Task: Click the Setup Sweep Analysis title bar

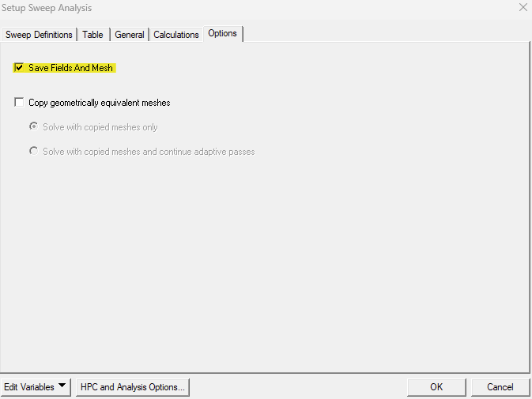Action: [237, 8]
